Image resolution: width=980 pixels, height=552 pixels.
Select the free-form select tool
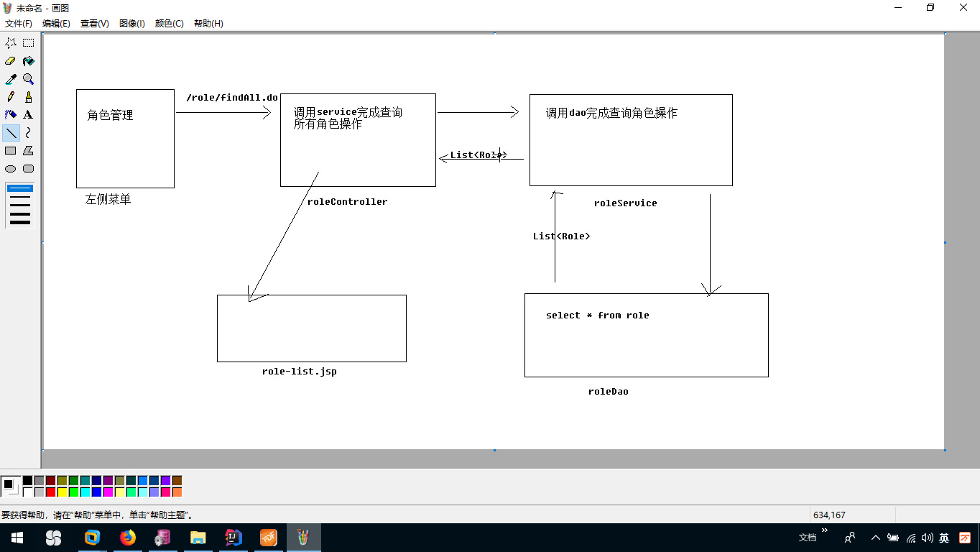click(10, 42)
